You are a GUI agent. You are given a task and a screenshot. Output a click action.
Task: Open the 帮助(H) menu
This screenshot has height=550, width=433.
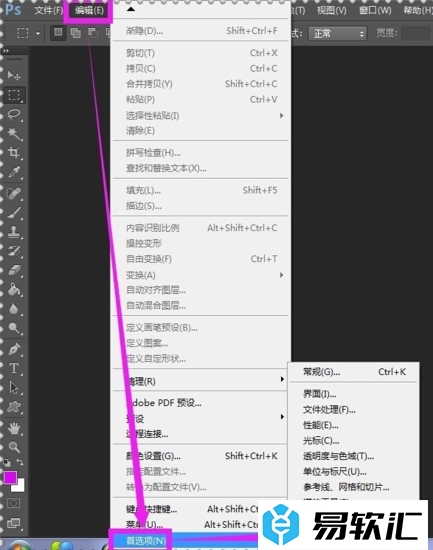(x=417, y=10)
